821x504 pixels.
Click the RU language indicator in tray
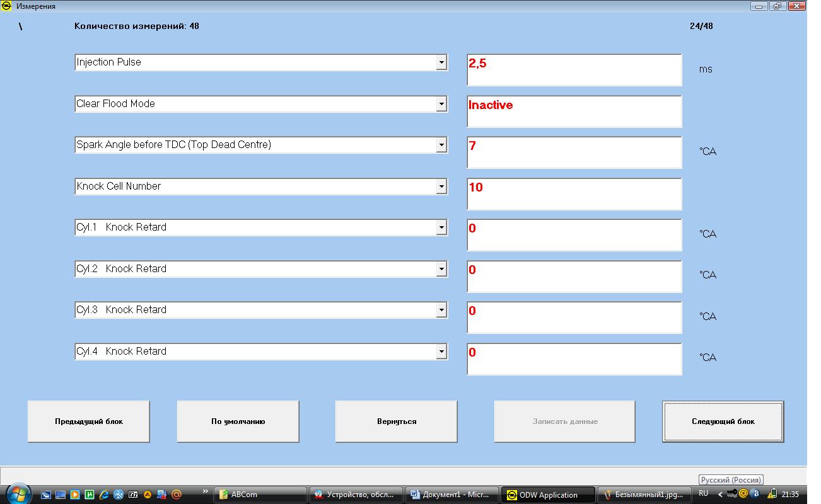[704, 493]
